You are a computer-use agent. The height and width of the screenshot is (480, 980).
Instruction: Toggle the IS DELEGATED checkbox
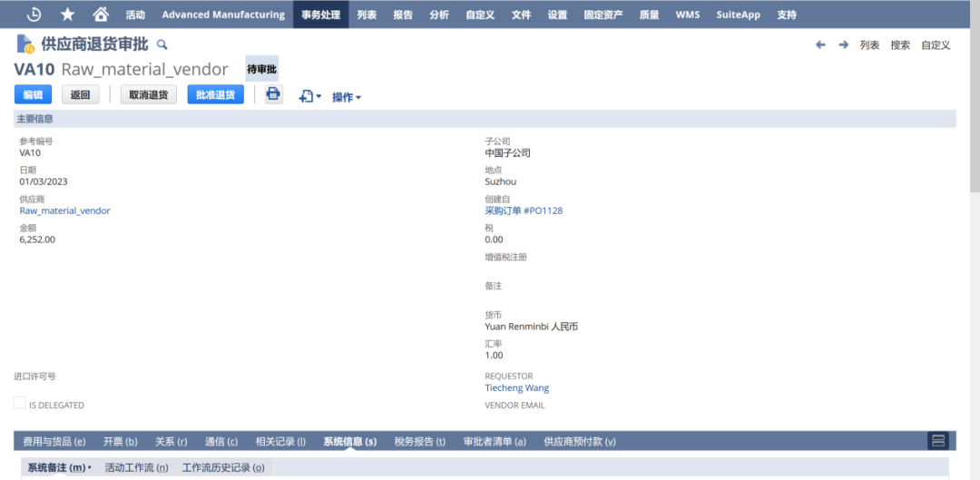pyautogui.click(x=20, y=403)
